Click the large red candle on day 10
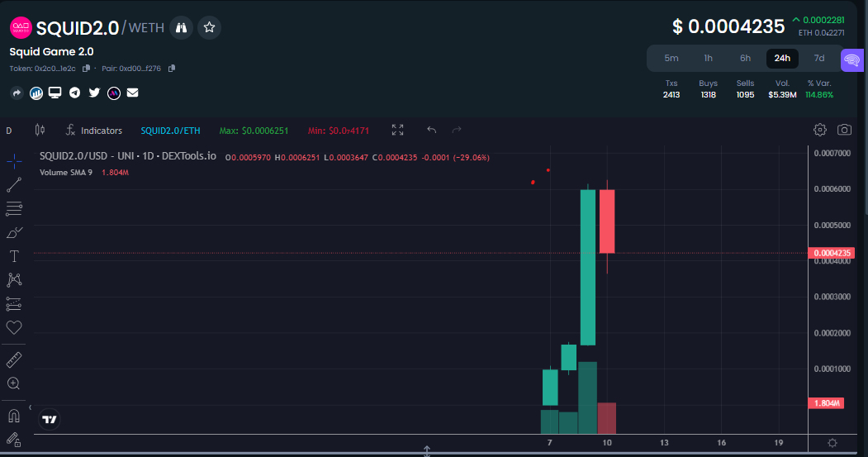This screenshot has height=457, width=868. [607, 221]
